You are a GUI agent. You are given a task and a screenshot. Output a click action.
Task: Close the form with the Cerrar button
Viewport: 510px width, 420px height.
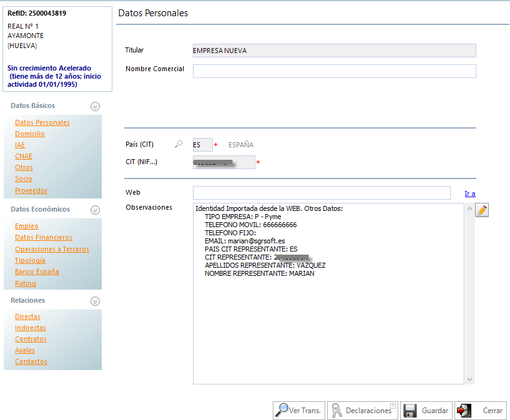[x=480, y=411]
